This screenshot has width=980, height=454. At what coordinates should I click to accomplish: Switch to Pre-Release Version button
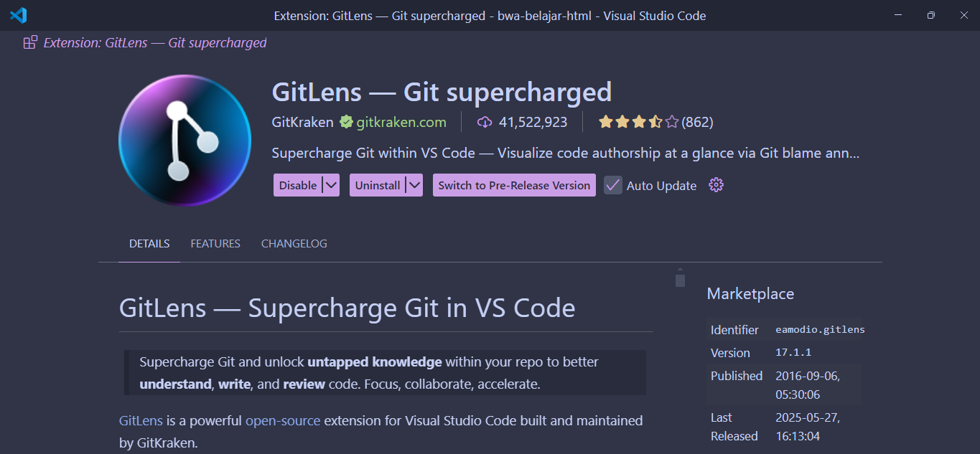coord(514,185)
